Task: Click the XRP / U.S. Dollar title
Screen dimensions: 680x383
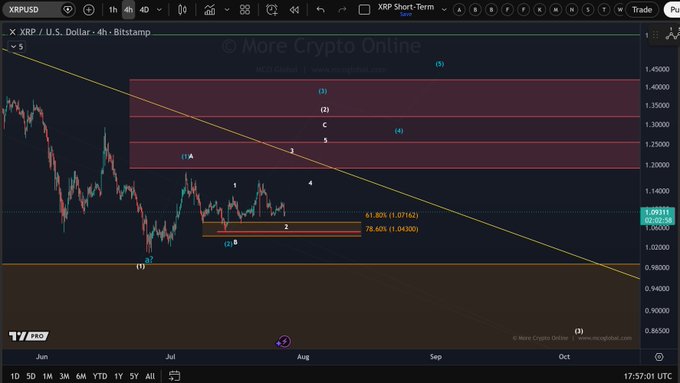Action: point(85,32)
